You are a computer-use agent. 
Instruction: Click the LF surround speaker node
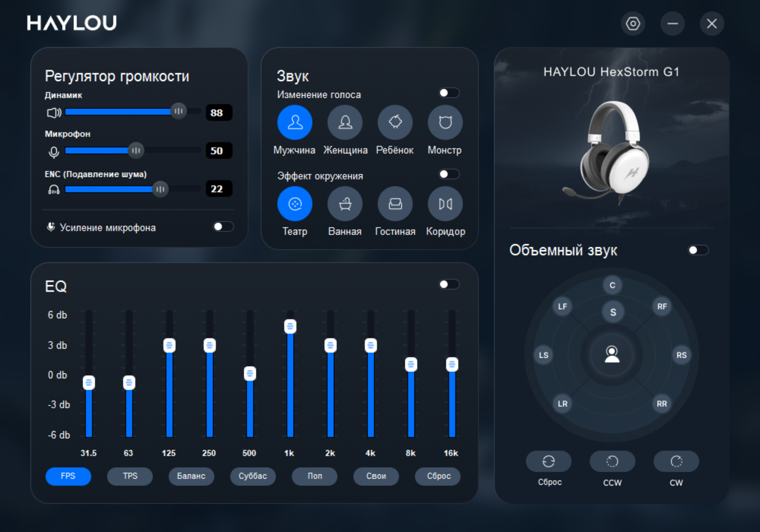tap(562, 307)
